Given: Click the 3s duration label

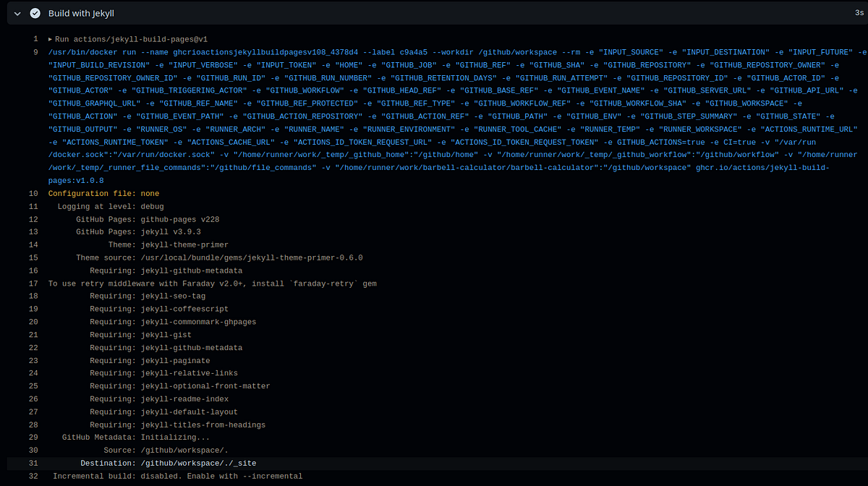Looking at the screenshot, I should [858, 12].
